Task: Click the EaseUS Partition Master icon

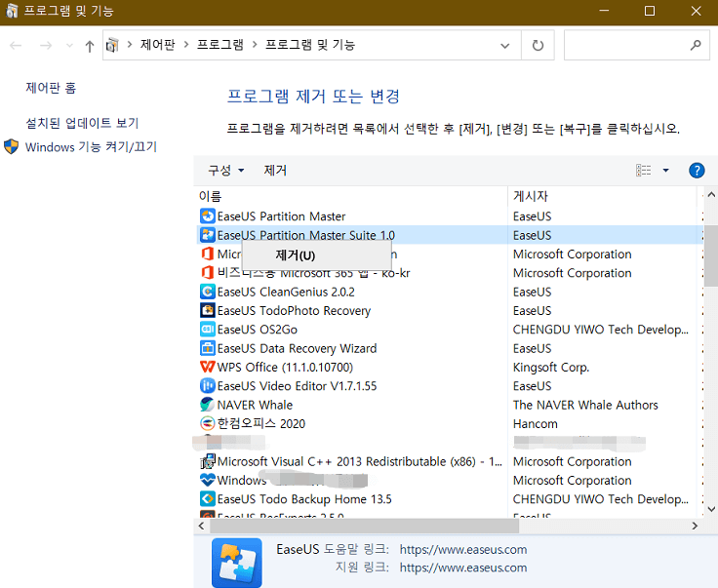Action: pyautogui.click(x=208, y=216)
